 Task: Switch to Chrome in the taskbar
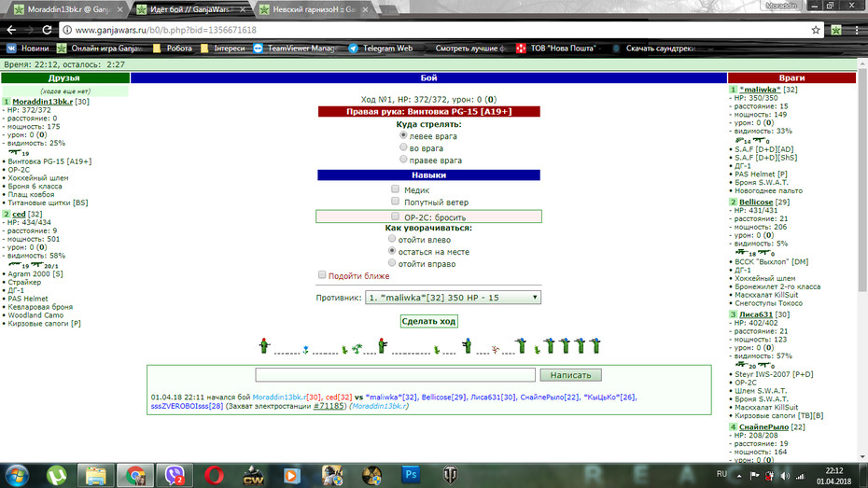pos(135,476)
